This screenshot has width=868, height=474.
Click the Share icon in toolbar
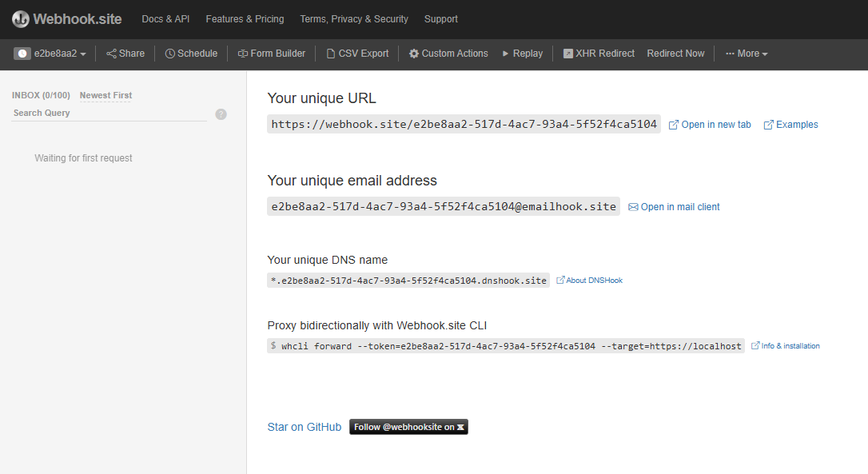click(x=112, y=54)
